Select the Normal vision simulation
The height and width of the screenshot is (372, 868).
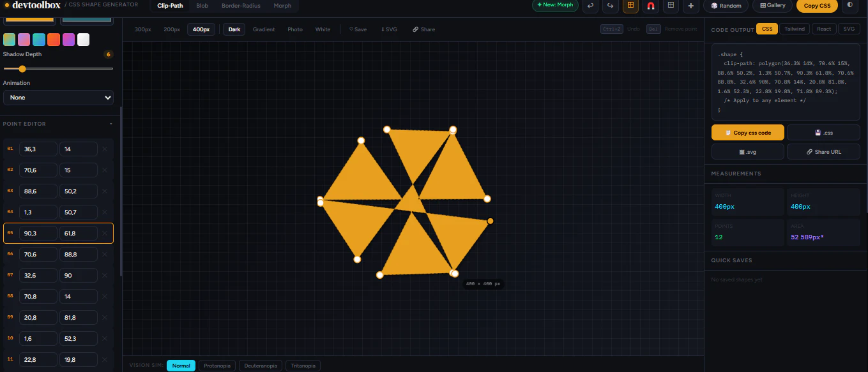181,366
